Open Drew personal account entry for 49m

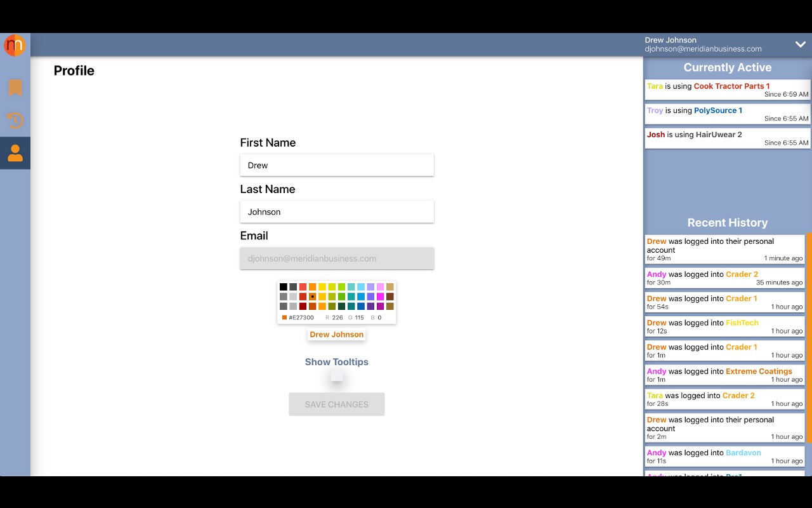click(724, 250)
